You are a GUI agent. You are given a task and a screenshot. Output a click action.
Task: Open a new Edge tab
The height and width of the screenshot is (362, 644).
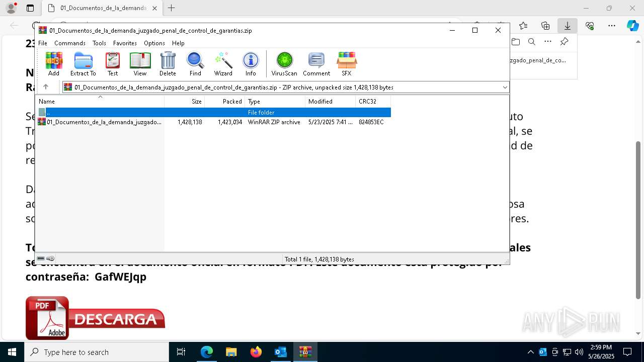click(x=172, y=8)
